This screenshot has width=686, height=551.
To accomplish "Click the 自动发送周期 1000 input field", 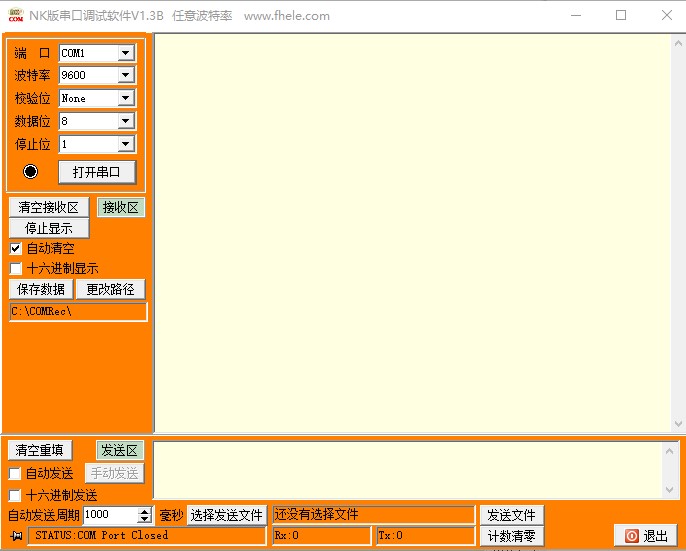I will (x=110, y=515).
